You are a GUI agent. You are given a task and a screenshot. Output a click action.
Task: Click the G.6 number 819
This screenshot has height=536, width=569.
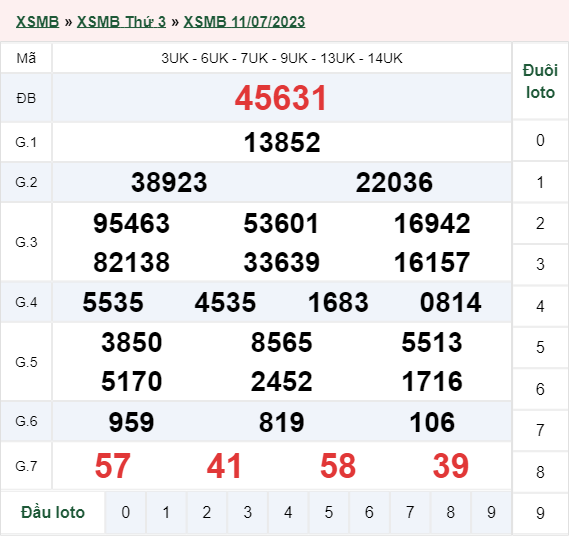tap(282, 422)
